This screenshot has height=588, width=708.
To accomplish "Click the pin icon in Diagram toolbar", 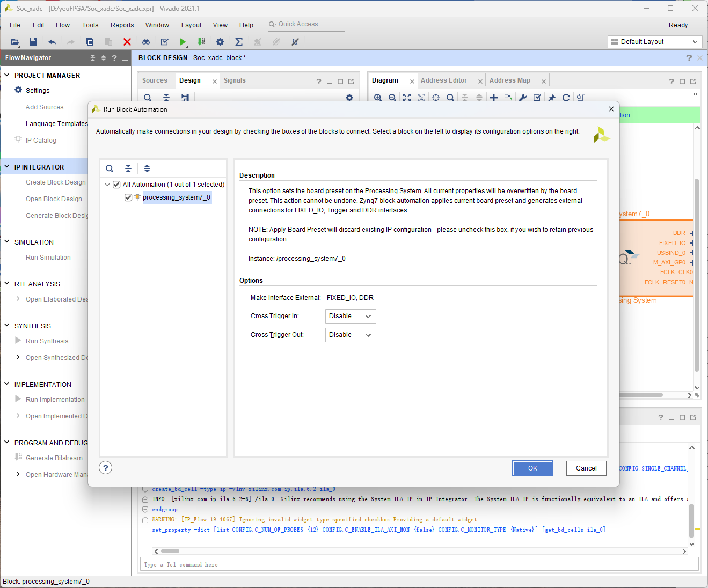I will 552,98.
